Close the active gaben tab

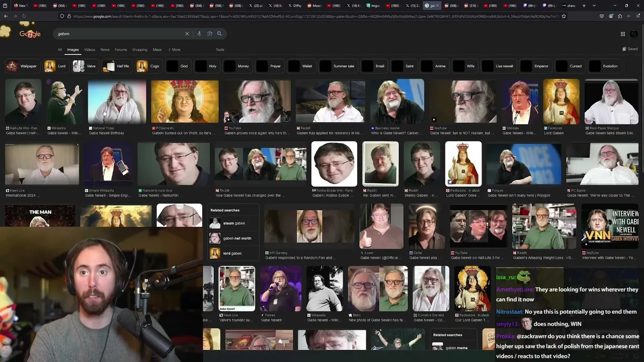pos(437,6)
